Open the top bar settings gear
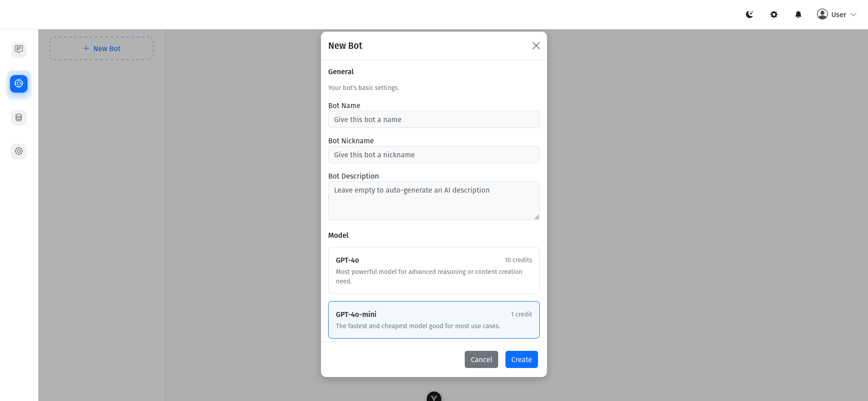 (774, 14)
